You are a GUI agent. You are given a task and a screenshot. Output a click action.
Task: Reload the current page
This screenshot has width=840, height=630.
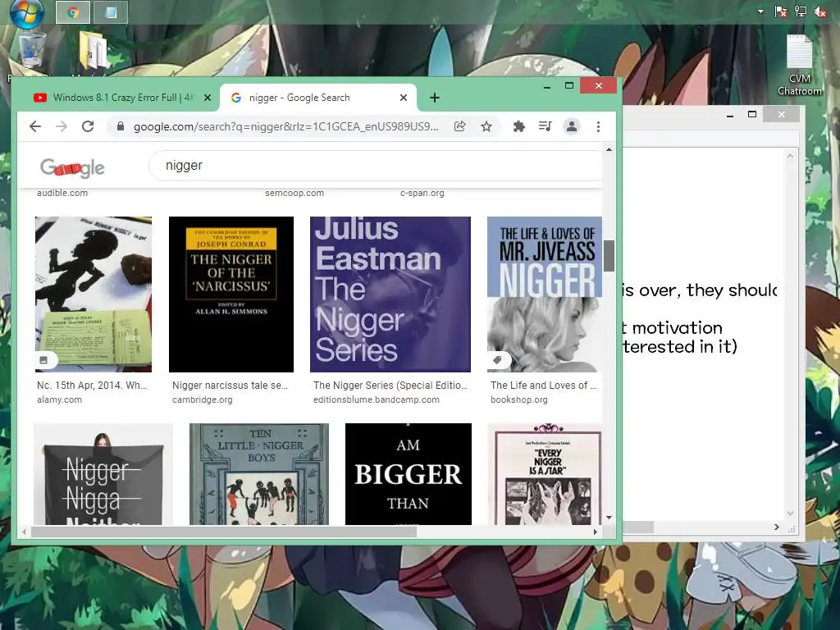(x=88, y=126)
